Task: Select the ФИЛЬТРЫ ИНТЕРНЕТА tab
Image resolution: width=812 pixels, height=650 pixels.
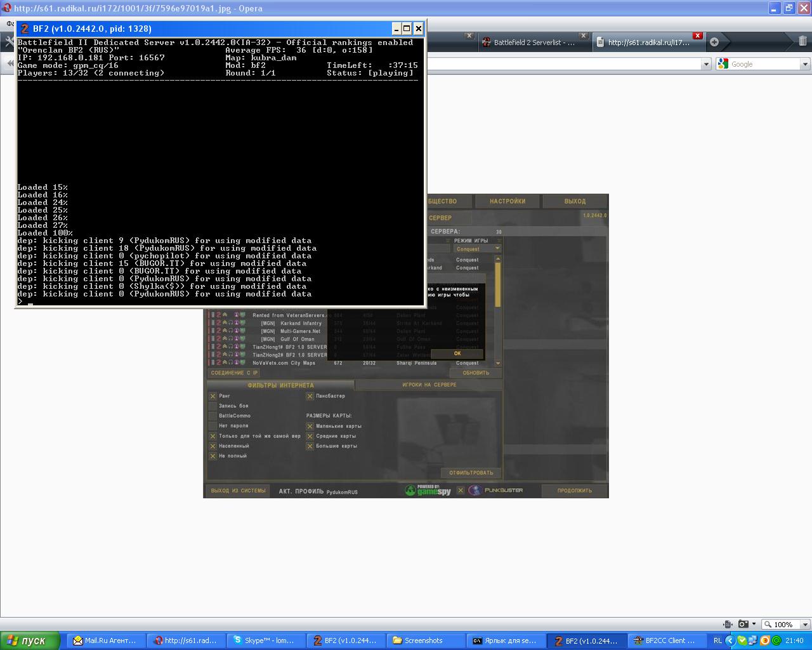Action: [280, 385]
